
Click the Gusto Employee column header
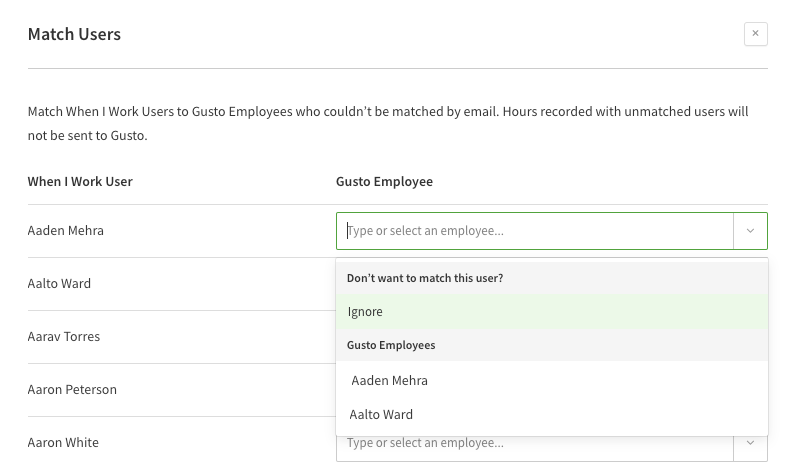tap(384, 181)
